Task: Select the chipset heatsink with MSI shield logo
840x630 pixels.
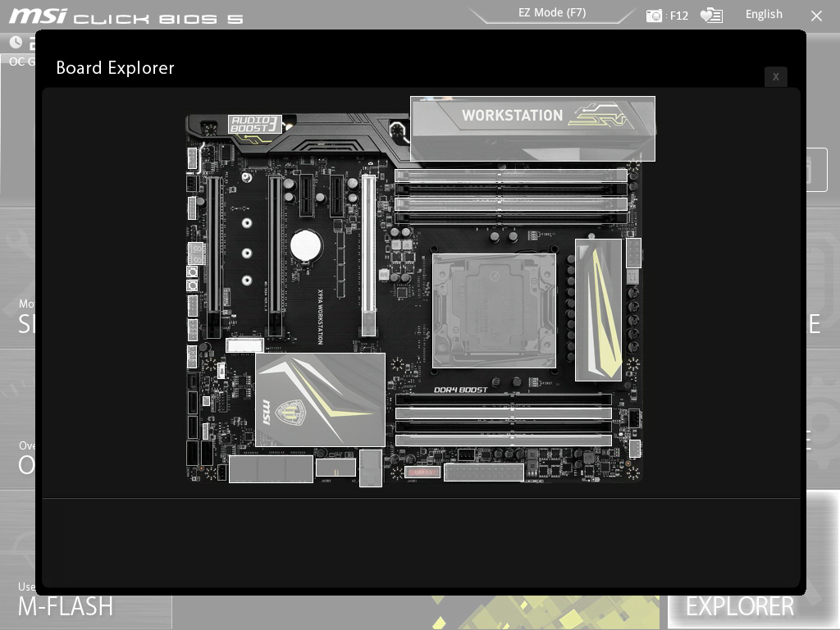Action: [321, 399]
